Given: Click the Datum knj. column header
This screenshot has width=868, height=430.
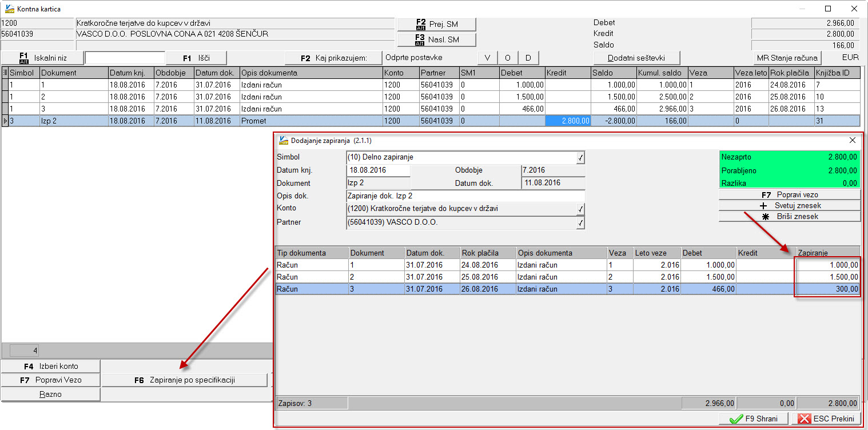Looking at the screenshot, I should 131,73.
